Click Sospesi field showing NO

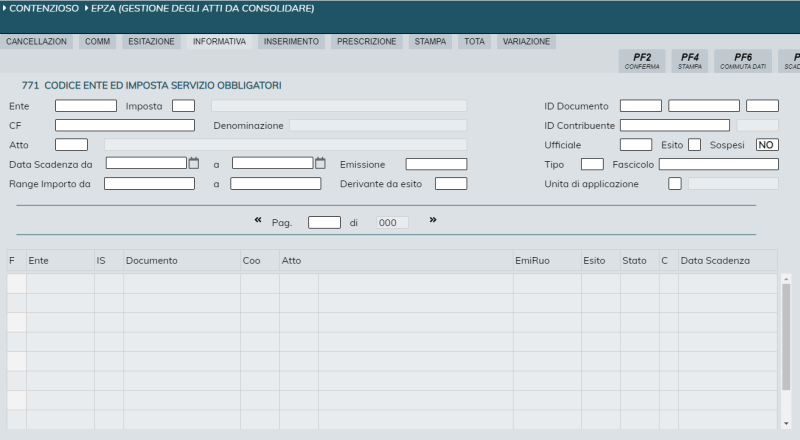tap(767, 144)
